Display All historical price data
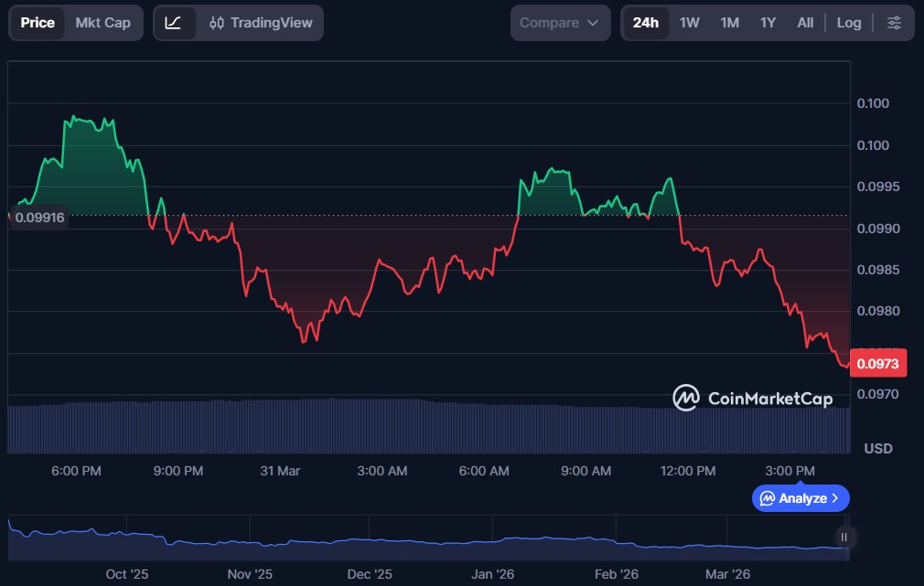Screen dimensions: 924x586 [x=805, y=23]
